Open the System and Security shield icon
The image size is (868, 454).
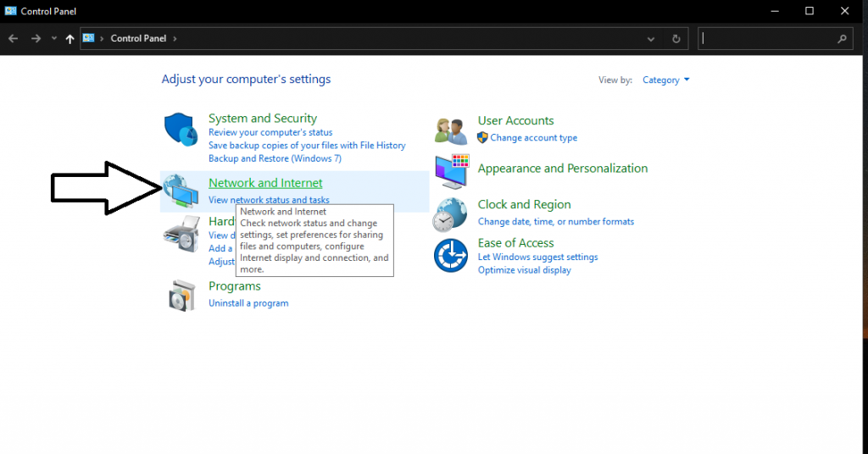coord(181,130)
